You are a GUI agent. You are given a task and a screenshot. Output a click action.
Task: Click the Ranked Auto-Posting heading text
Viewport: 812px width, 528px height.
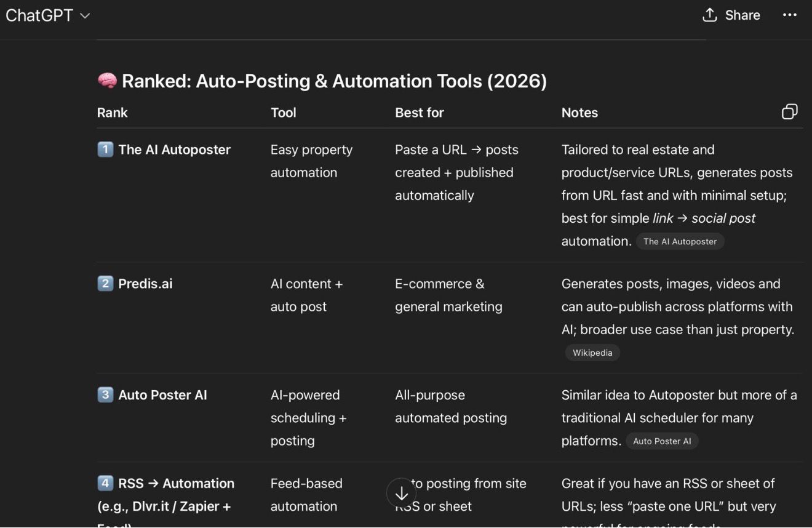click(334, 81)
